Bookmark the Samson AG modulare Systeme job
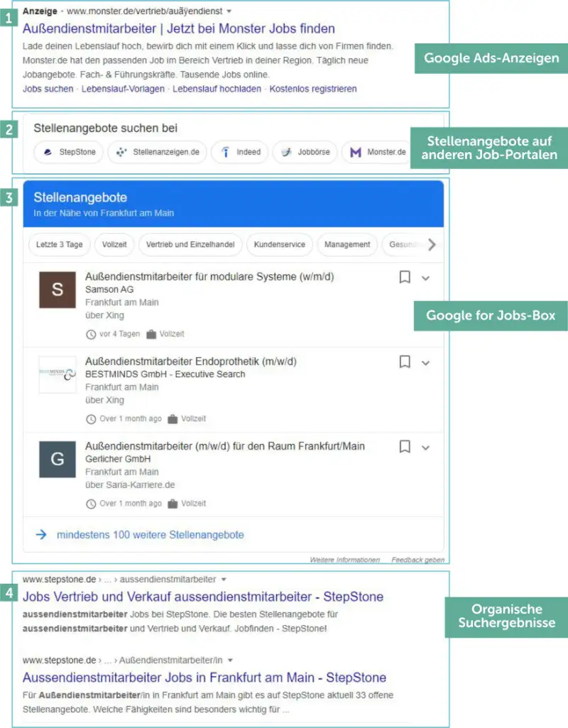Image resolution: width=568 pixels, height=728 pixels. coord(405,277)
